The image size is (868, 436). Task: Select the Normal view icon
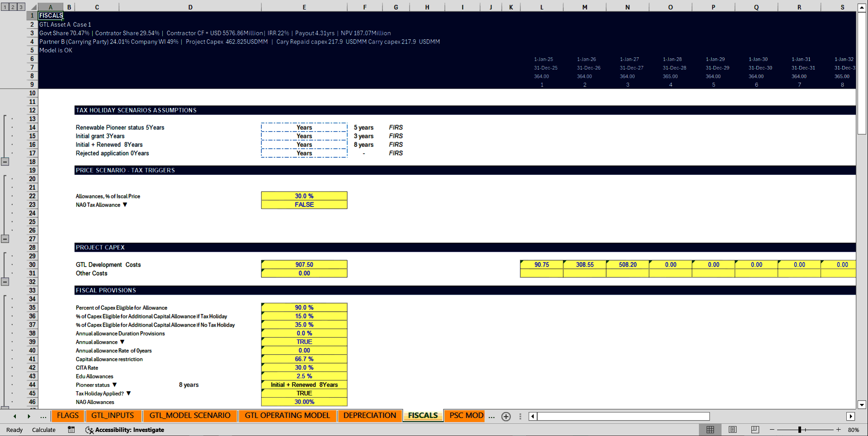pos(710,430)
